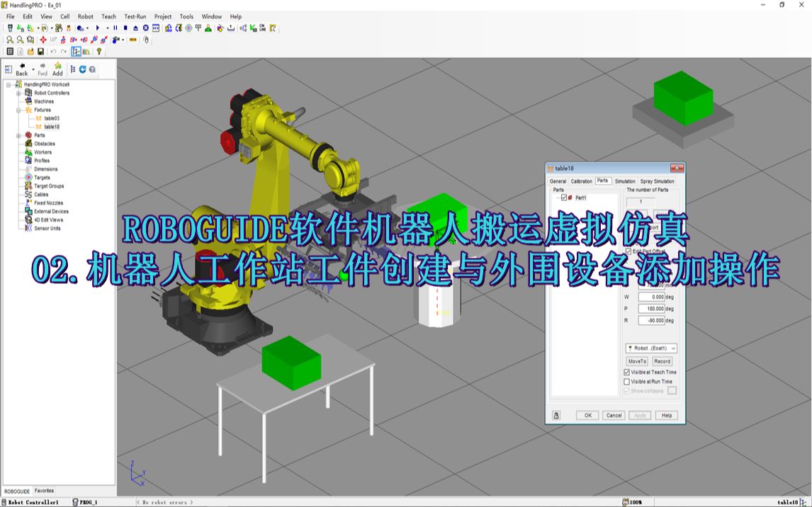Select the Run simulation play icon

click(x=97, y=27)
